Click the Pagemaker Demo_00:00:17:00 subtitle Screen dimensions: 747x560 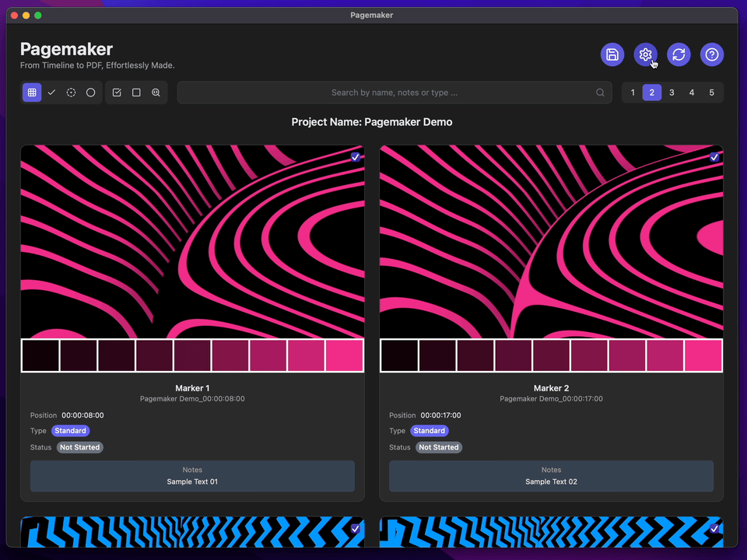(551, 398)
